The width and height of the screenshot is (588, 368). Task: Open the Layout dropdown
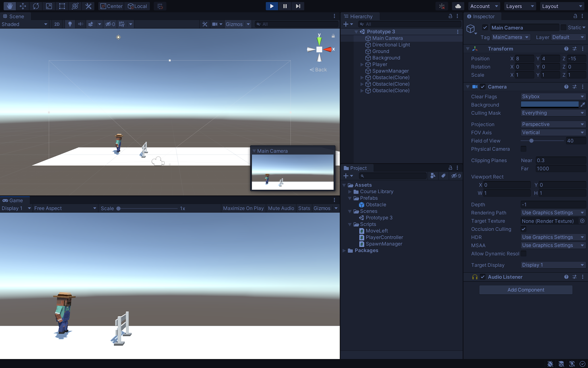[x=562, y=6]
